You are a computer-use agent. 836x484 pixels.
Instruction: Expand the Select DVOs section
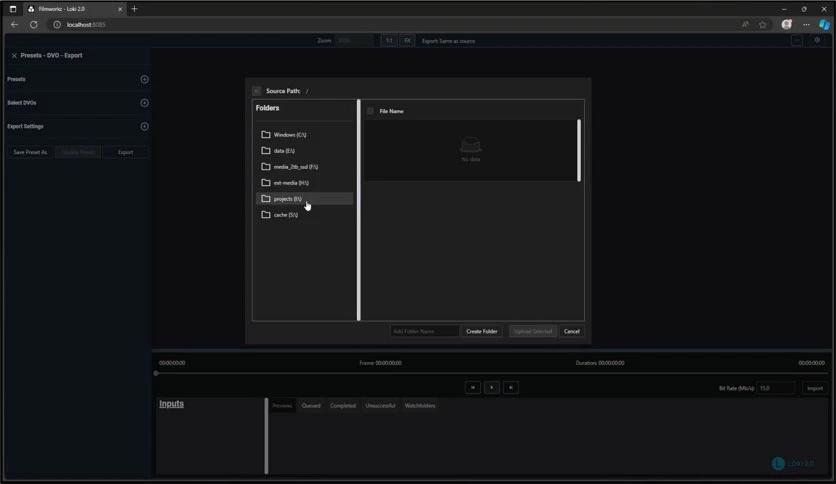[144, 103]
